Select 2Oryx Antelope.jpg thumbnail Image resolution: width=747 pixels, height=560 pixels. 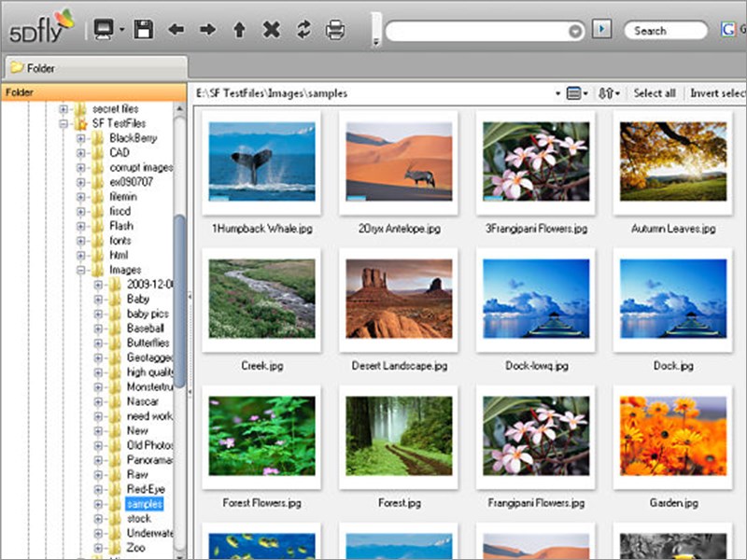(399, 161)
